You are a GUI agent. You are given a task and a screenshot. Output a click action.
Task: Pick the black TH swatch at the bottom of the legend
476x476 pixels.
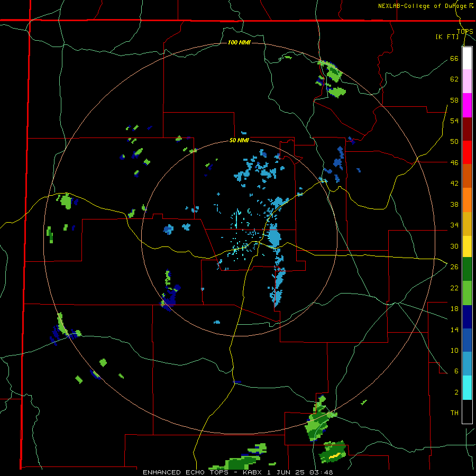coord(467,411)
